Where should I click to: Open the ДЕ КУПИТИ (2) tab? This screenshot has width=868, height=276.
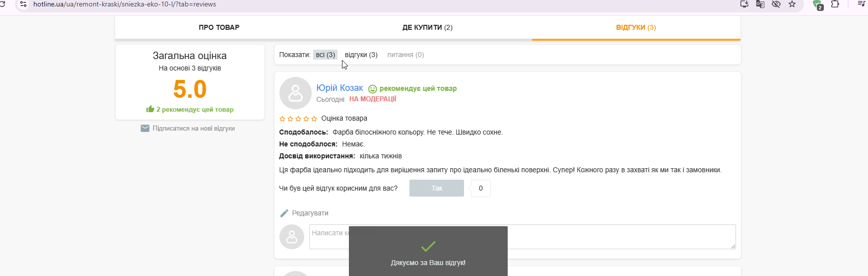tap(427, 27)
